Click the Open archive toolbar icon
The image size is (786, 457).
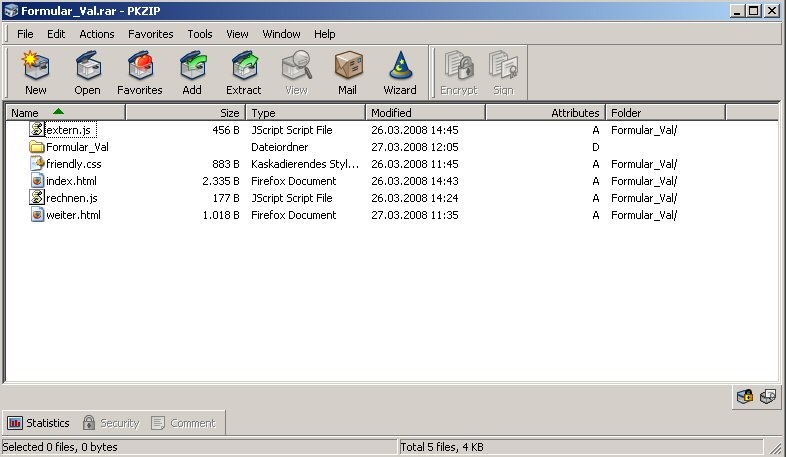(x=87, y=73)
